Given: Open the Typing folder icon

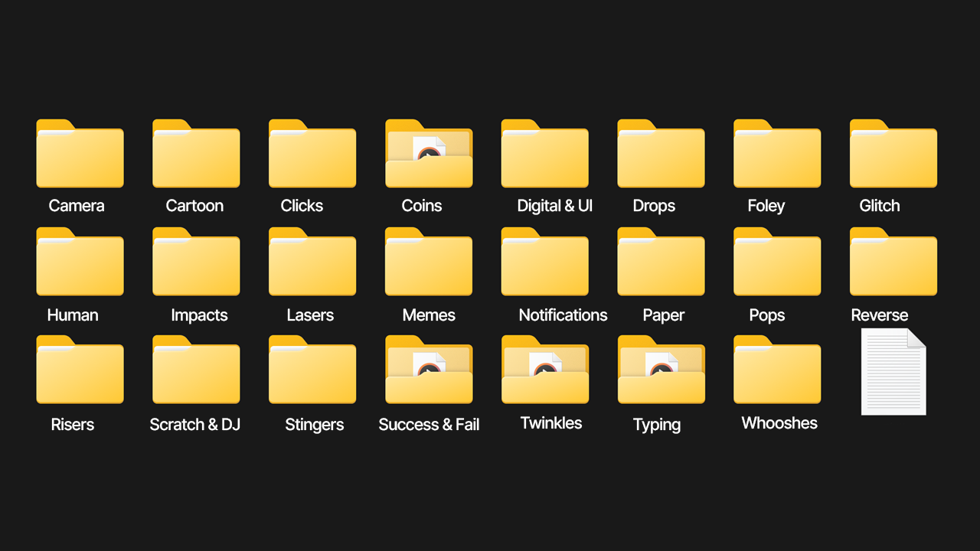Looking at the screenshot, I should pyautogui.click(x=661, y=370).
